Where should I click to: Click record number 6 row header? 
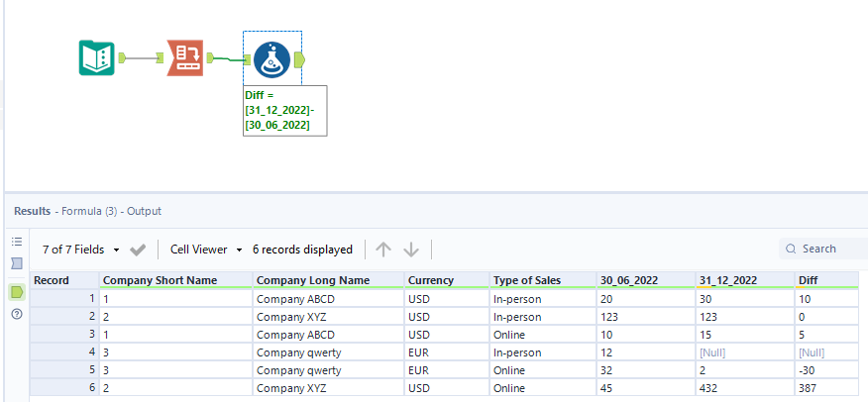(x=64, y=387)
